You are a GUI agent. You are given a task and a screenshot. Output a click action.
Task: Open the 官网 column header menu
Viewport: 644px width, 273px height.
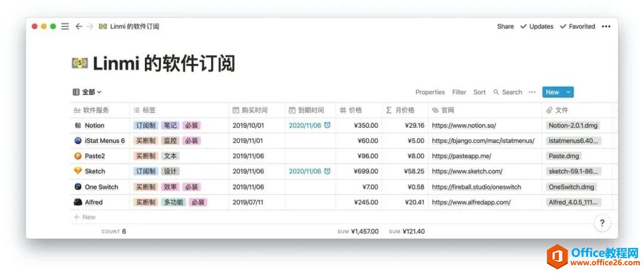pyautogui.click(x=485, y=111)
